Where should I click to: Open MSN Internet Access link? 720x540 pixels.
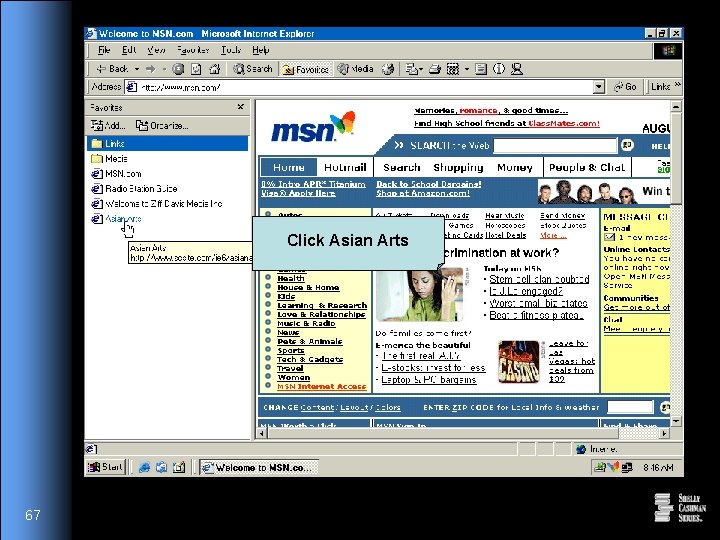(x=321, y=387)
